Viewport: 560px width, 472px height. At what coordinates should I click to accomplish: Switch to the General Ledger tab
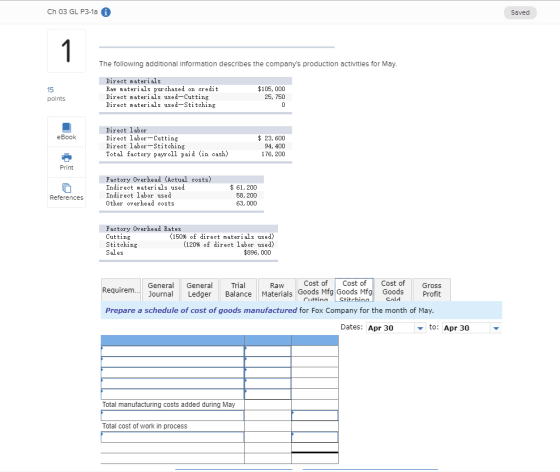(199, 290)
